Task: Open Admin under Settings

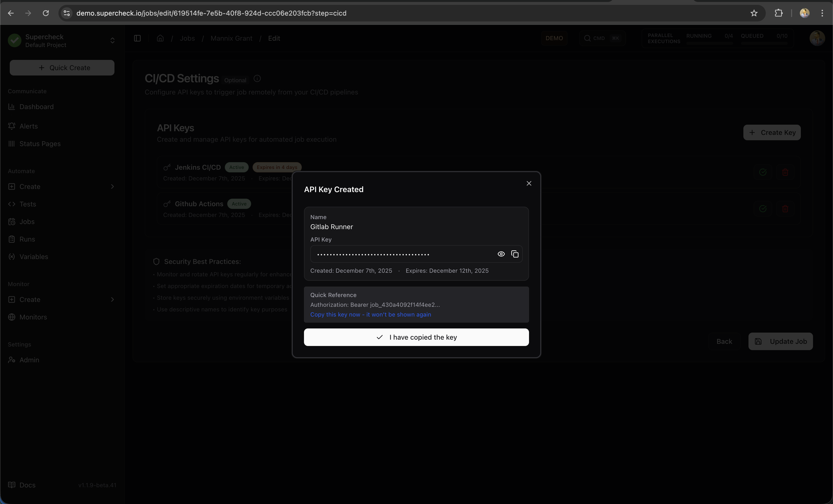Action: click(29, 360)
